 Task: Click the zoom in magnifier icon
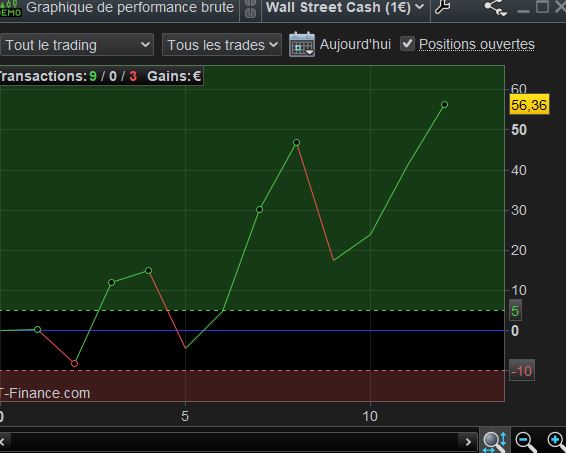(556, 441)
